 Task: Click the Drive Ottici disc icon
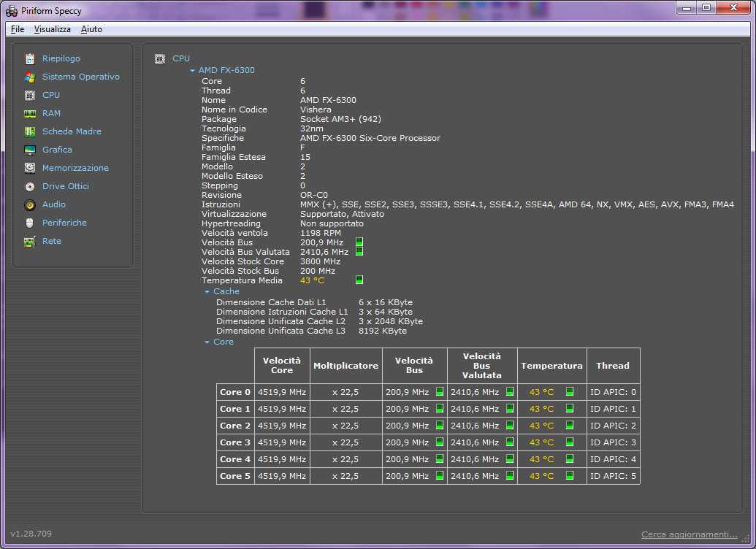coord(30,187)
